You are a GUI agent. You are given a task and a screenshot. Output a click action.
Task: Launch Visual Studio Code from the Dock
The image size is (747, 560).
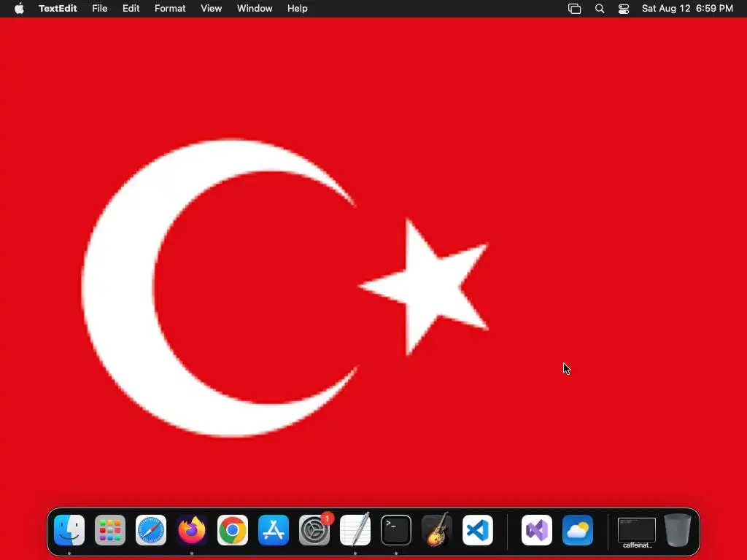tap(478, 530)
